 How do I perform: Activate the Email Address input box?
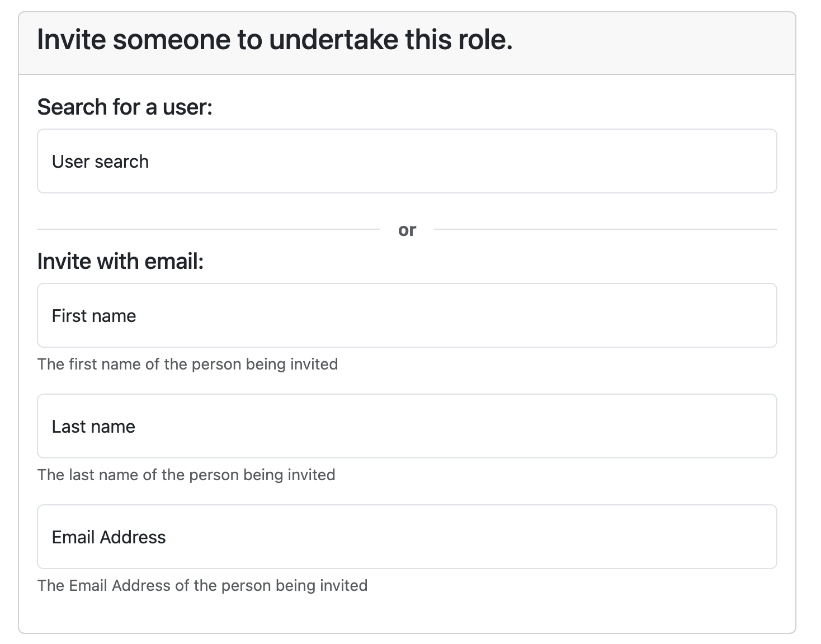point(407,537)
